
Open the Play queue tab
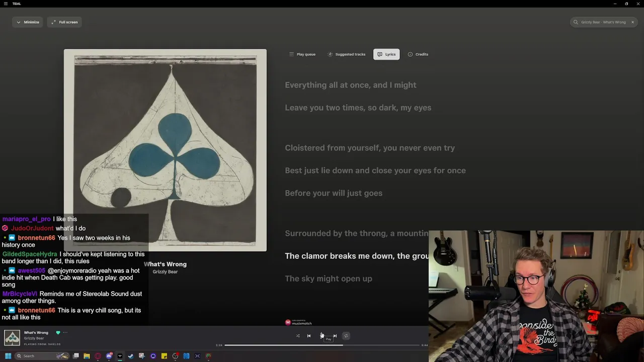[x=302, y=54]
